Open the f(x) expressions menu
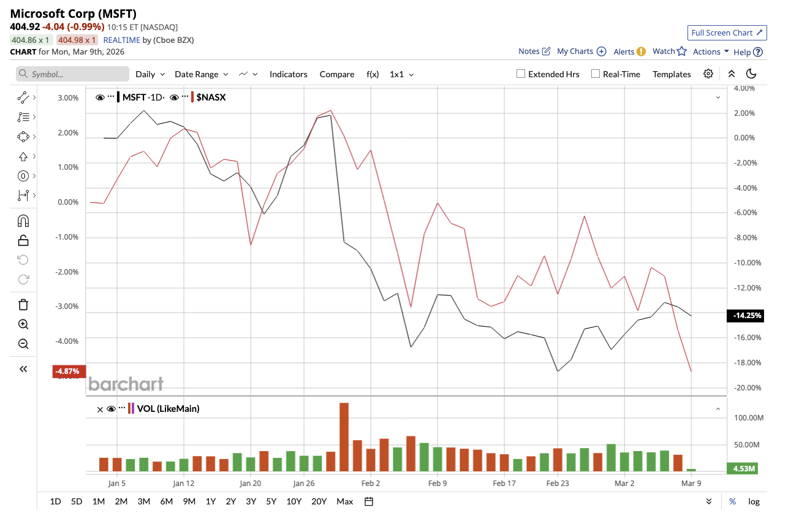This screenshot has height=532, width=799. [x=373, y=74]
